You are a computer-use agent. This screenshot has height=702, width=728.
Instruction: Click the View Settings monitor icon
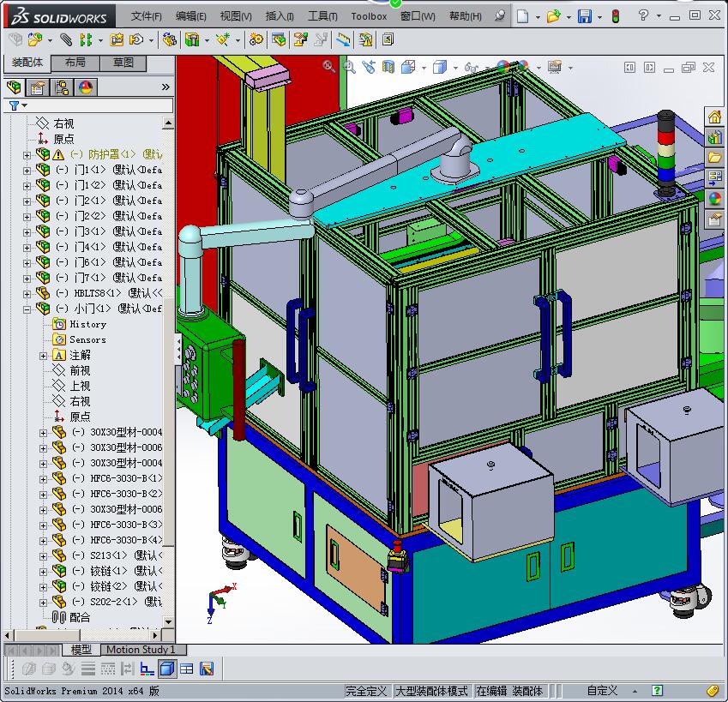tap(554, 68)
